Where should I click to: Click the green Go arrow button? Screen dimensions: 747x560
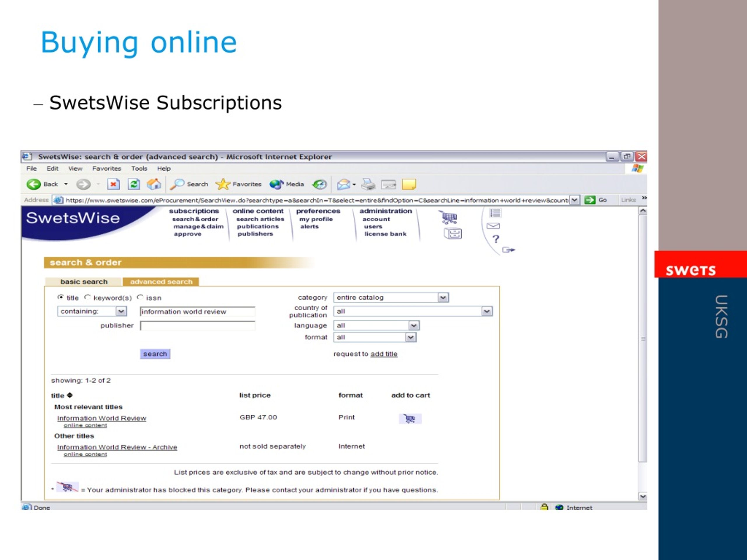tap(590, 200)
